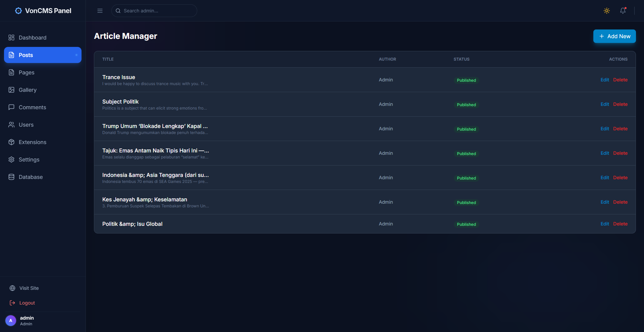This screenshot has width=644, height=332.
Task: Click the Add New button
Action: [x=614, y=36]
